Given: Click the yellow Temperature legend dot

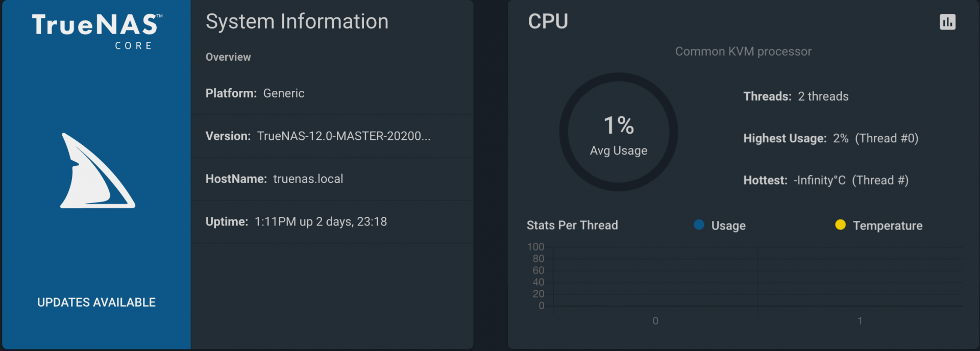Looking at the screenshot, I should (x=840, y=224).
